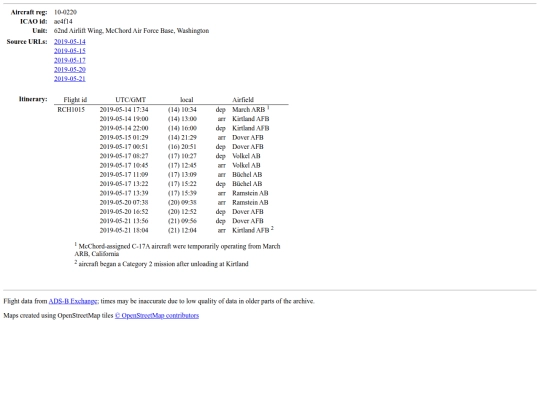The image size is (540, 405).
Task: Click local time (20) 09:38
Action: click(x=182, y=203)
